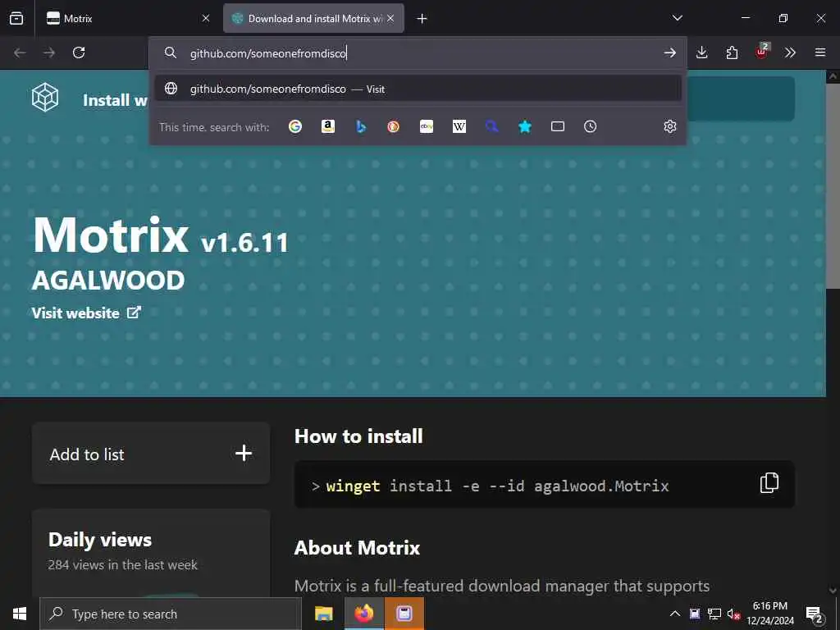840x630 pixels.
Task: Click the page vertical scrollbar thumb
Action: coord(833,188)
